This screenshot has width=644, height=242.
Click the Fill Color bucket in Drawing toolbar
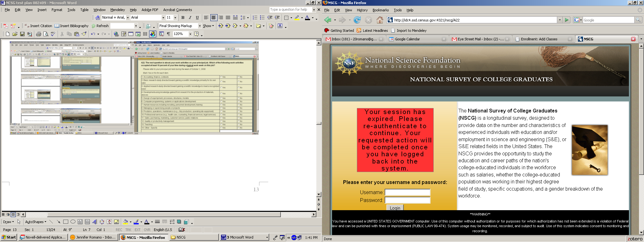pyautogui.click(x=125, y=222)
